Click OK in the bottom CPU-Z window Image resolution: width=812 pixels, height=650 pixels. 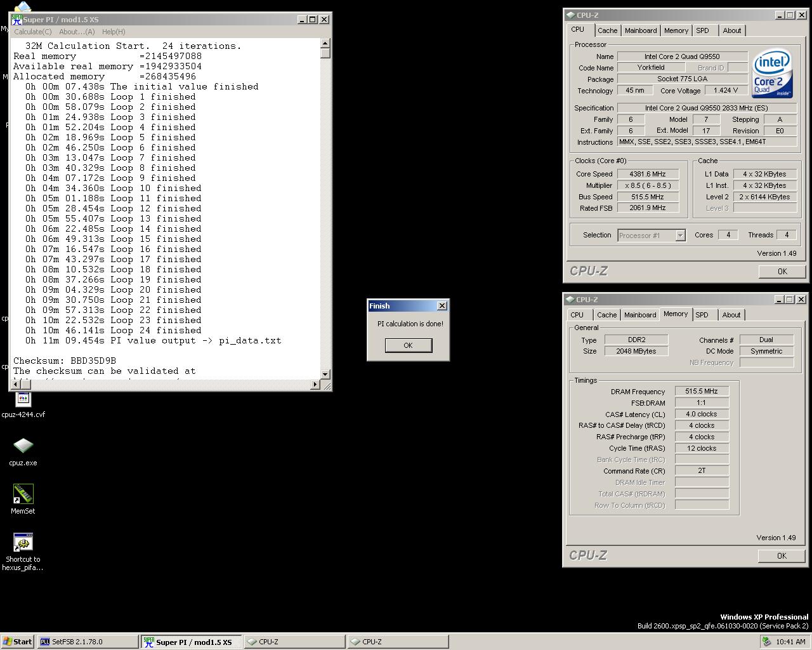coord(782,555)
